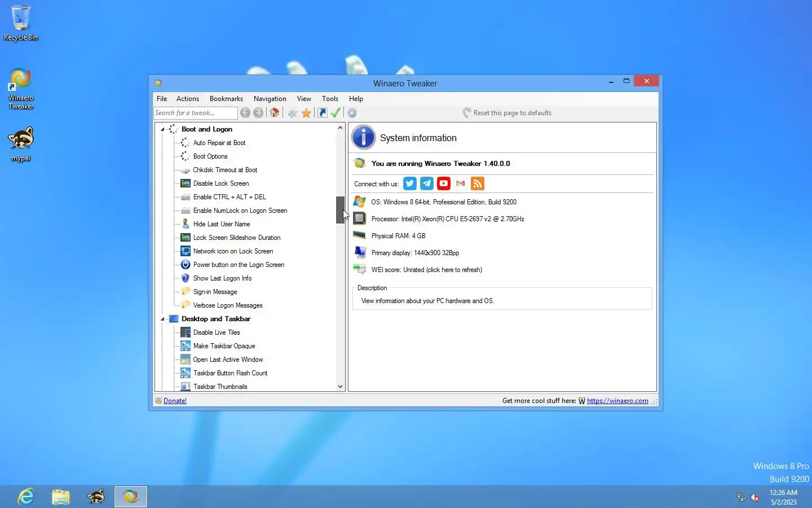Select Power button on the Login Screen
Viewport: 812px width, 508px height.
[x=239, y=265]
